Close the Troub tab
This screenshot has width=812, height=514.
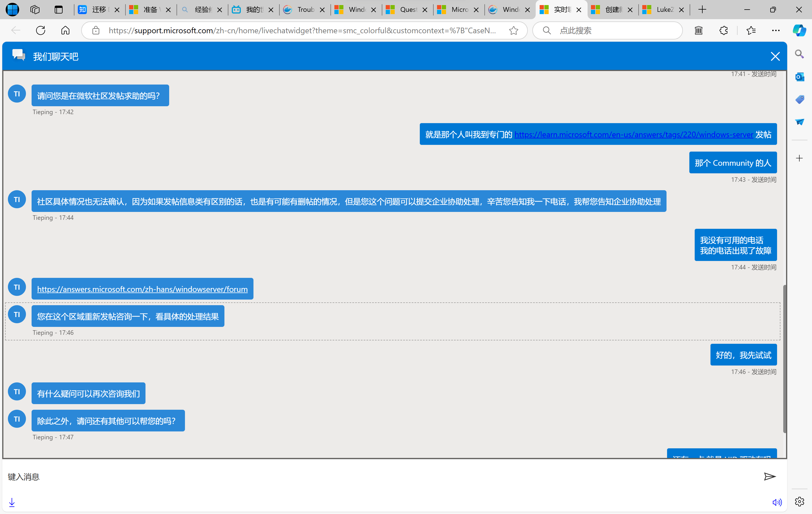[x=322, y=10]
